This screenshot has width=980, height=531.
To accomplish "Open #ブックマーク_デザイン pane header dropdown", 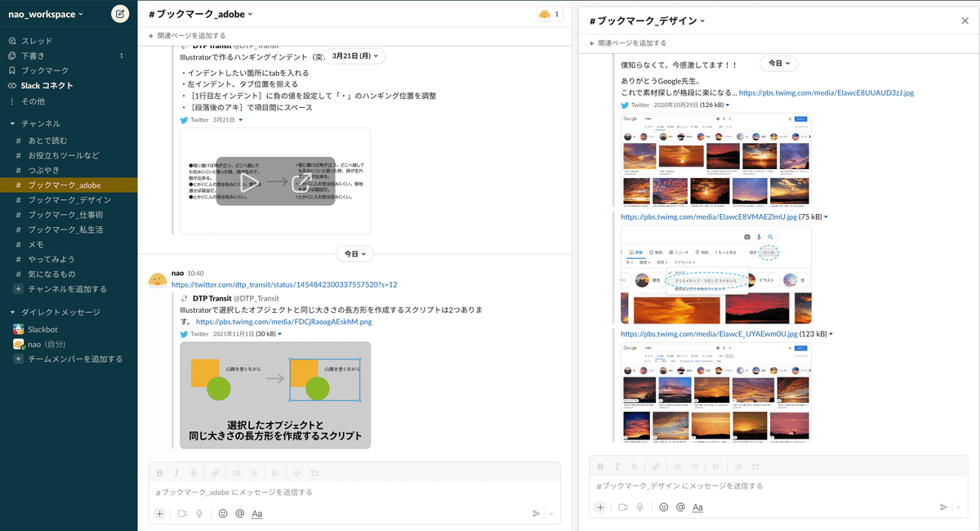I will click(x=648, y=20).
